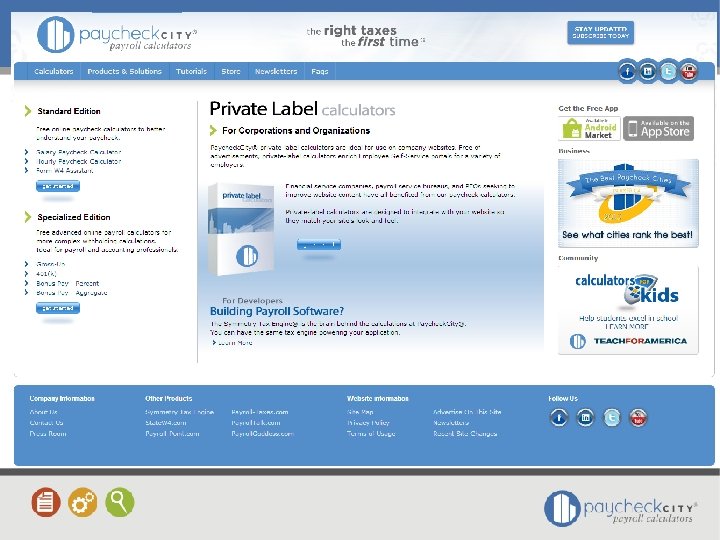
Task: Open the Symmetry Tax Engine footer link
Action: point(180,412)
